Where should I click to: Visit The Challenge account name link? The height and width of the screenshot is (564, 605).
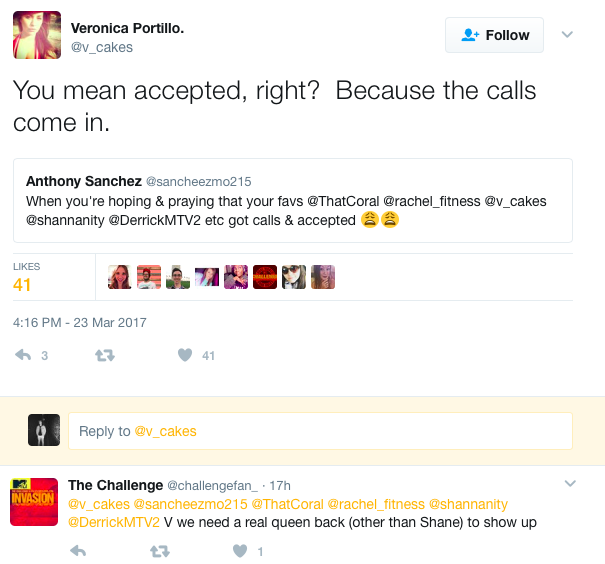115,485
